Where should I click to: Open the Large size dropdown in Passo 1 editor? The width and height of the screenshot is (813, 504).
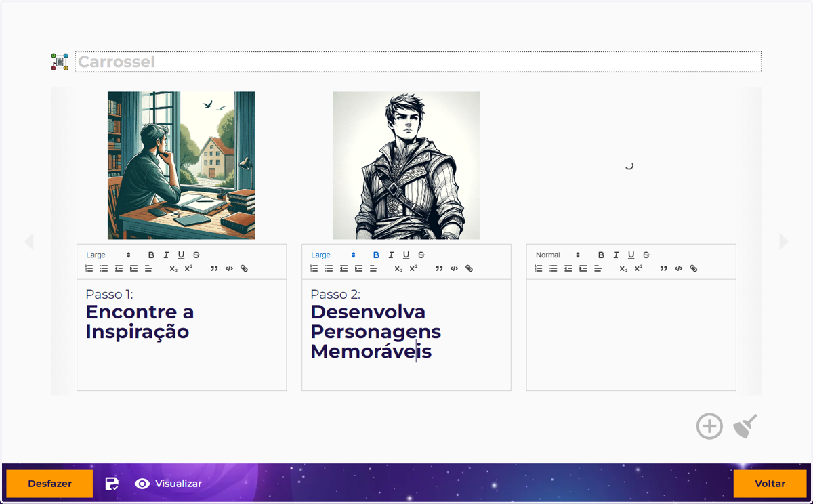click(108, 255)
